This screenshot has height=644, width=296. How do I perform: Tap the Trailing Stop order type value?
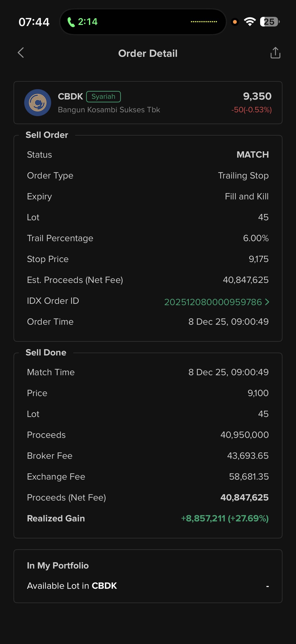[x=243, y=176]
